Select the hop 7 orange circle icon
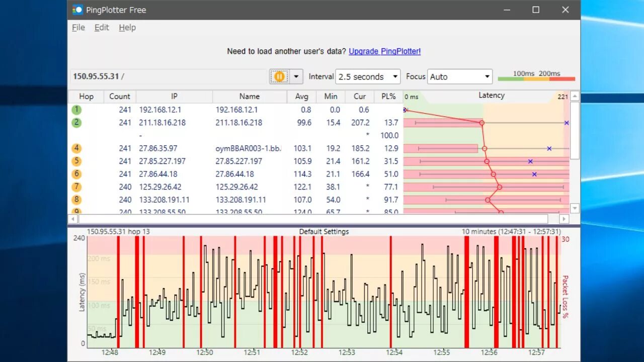This screenshot has height=362, width=644. click(x=76, y=187)
